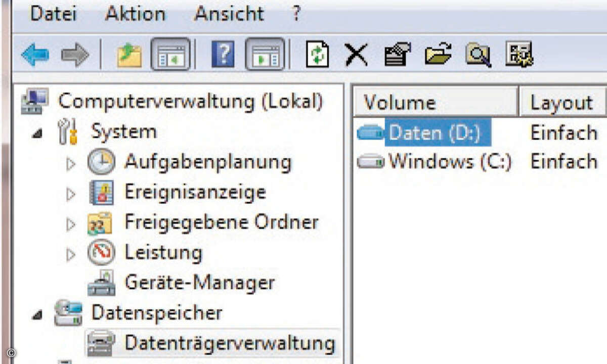Select the Daten (D:) volume row
The width and height of the screenshot is (607, 364).
pos(438,132)
